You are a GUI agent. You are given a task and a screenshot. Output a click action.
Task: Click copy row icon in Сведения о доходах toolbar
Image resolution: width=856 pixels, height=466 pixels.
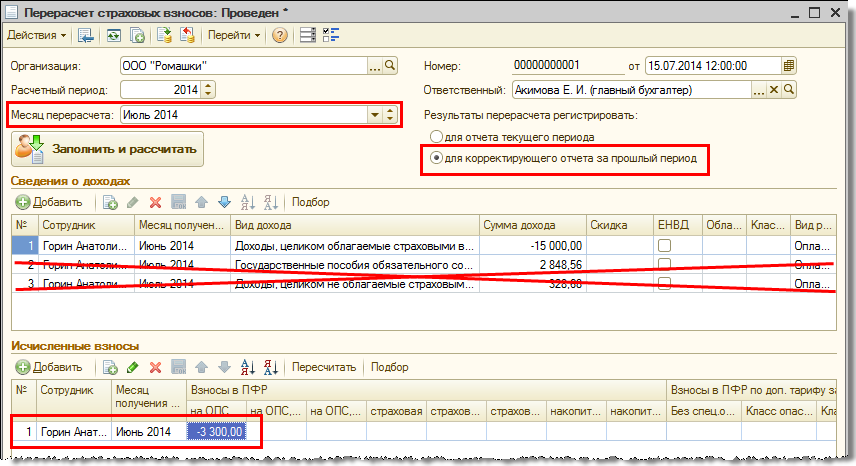(110, 202)
